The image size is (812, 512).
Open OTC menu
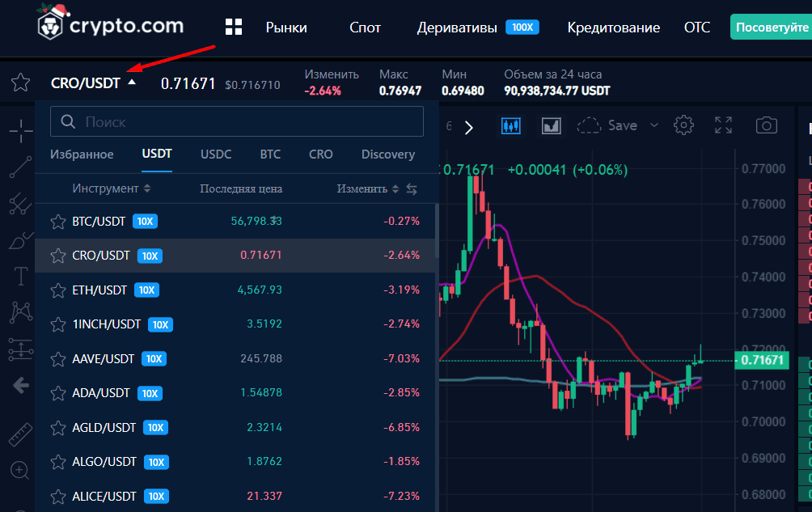tap(697, 28)
